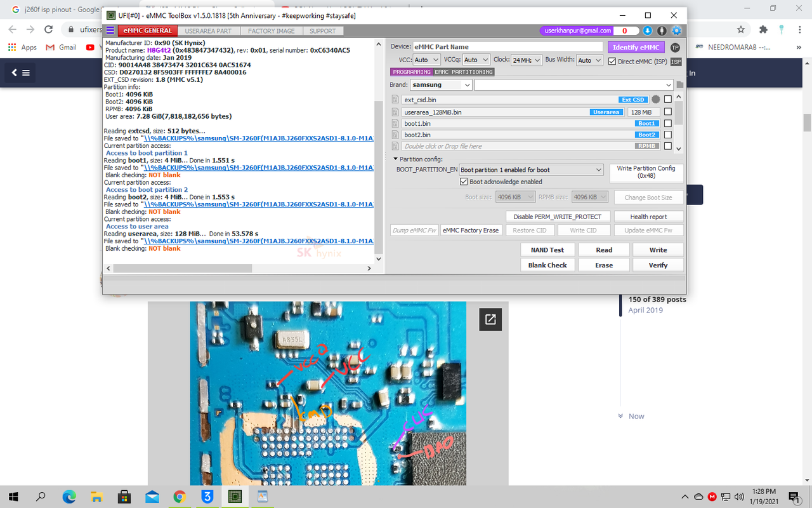The width and height of the screenshot is (812, 508).
Task: Click the Erase button
Action: (x=604, y=265)
